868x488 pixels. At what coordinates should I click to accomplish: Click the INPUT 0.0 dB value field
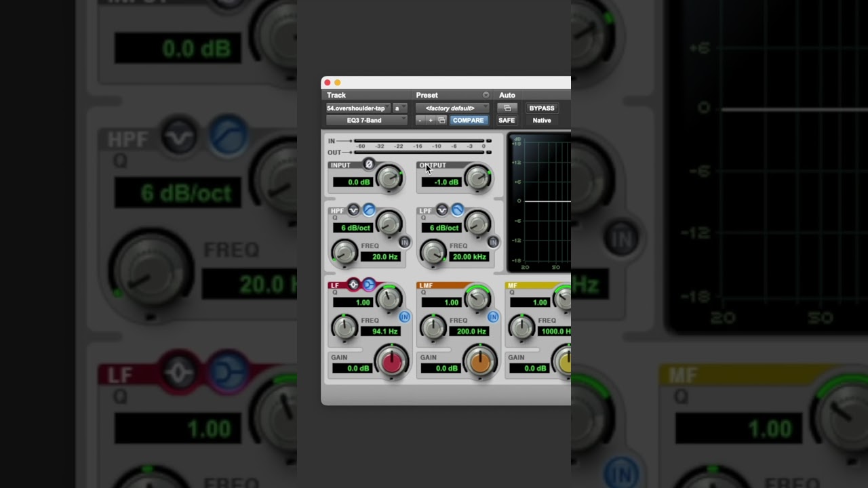click(x=353, y=182)
